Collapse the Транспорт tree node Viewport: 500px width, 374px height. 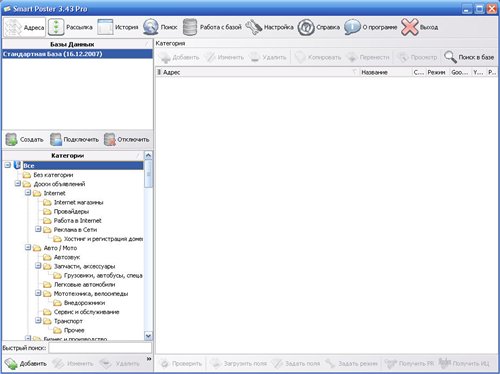38,321
